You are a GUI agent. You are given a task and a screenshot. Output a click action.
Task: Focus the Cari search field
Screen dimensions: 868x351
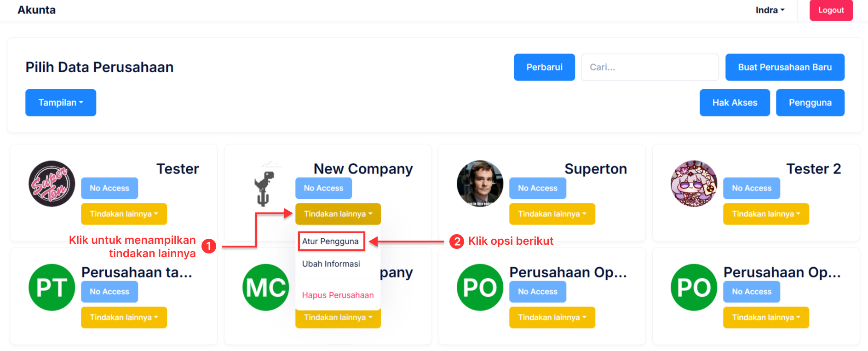pyautogui.click(x=650, y=67)
